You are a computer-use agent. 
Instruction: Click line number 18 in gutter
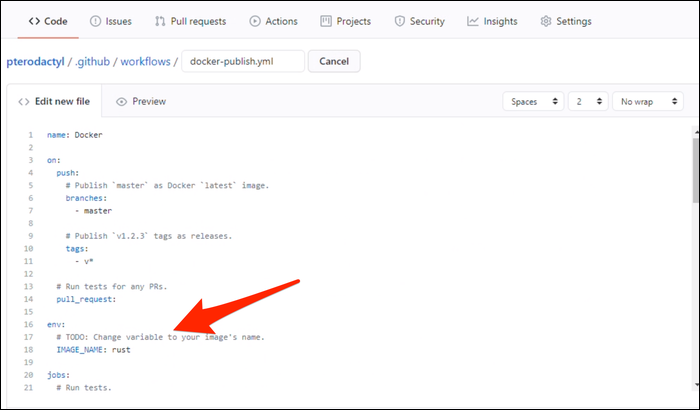pyautogui.click(x=29, y=350)
